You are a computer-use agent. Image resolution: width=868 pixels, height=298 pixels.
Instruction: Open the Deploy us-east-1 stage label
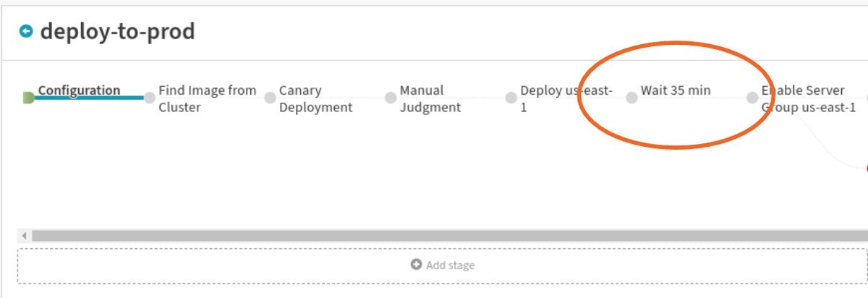567,99
